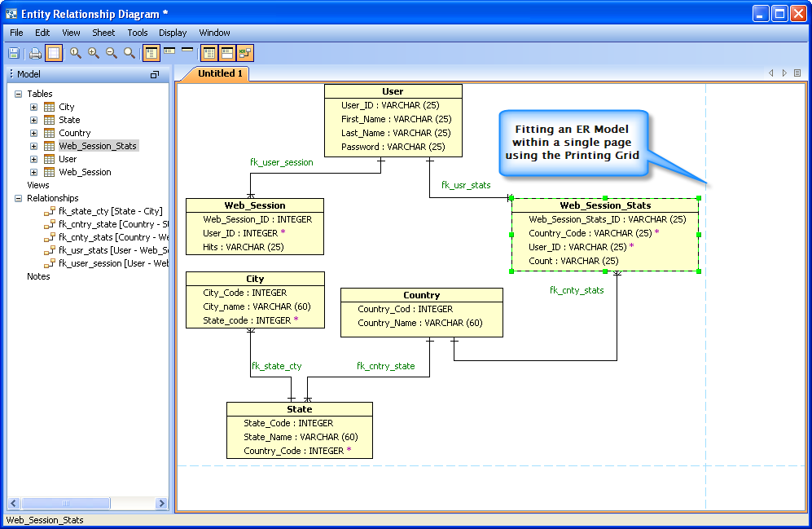The height and width of the screenshot is (529, 812).
Task: Click the fk_user_session relationship icon
Action: 50,262
